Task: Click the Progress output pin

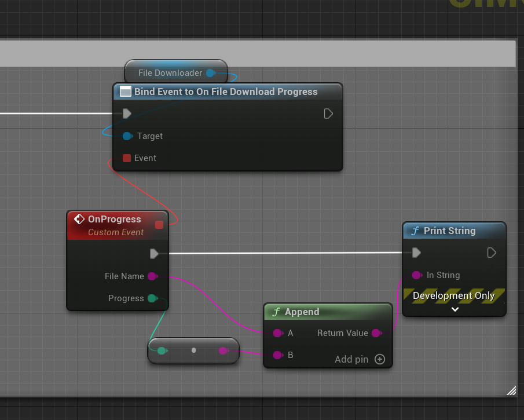Action: (x=153, y=298)
